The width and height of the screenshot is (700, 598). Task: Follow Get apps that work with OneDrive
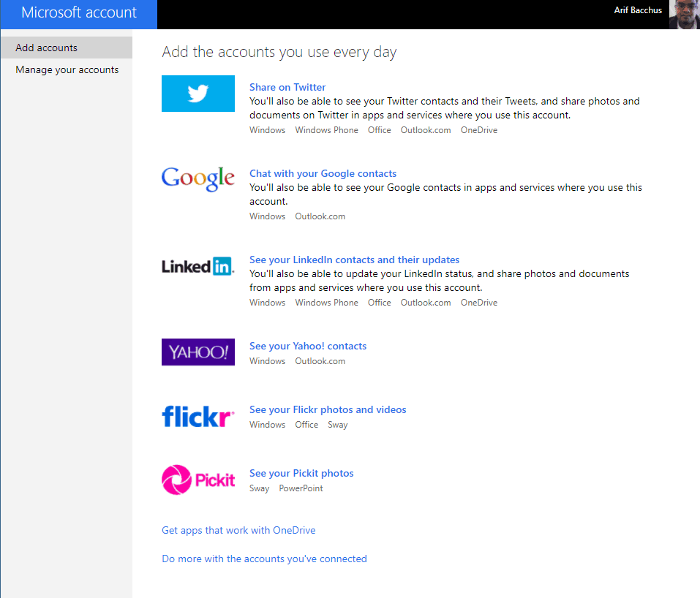(x=238, y=530)
